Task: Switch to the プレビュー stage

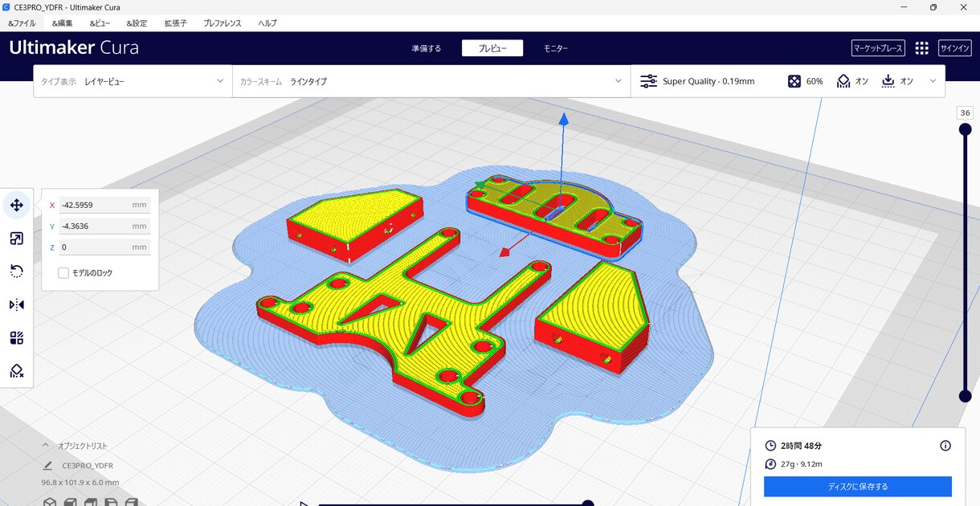Action: tap(492, 48)
